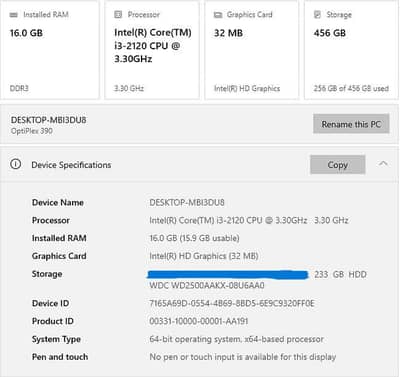Click the OptiPlex 390 model text
This screenshot has height=377, width=400.
32,131
